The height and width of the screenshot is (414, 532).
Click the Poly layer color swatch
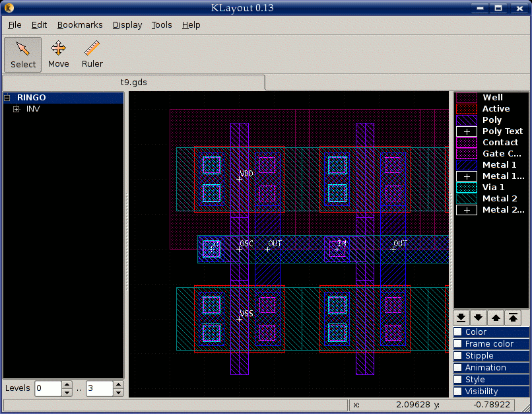467,120
